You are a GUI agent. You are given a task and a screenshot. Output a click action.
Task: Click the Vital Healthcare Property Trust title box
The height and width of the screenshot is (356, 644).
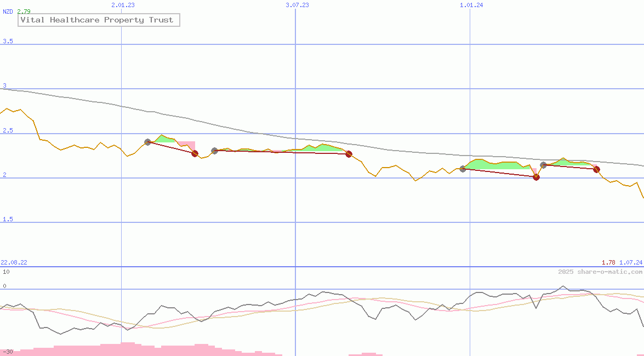pos(99,20)
